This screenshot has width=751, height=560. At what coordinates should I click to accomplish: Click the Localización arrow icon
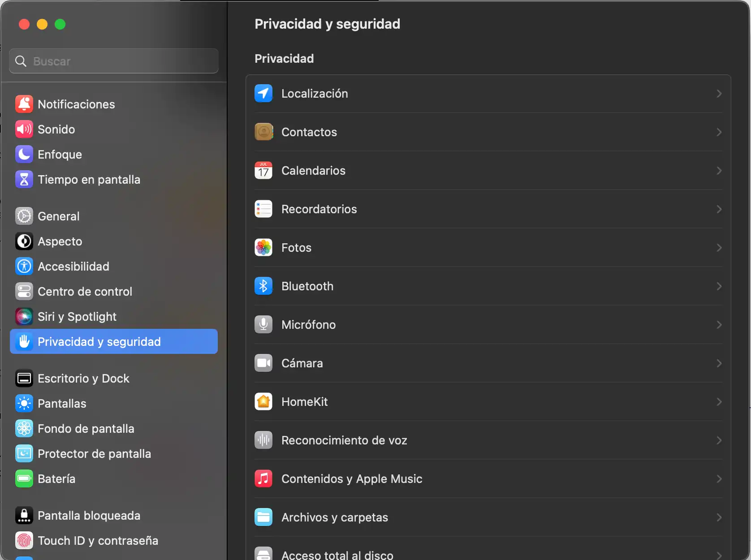pyautogui.click(x=263, y=94)
